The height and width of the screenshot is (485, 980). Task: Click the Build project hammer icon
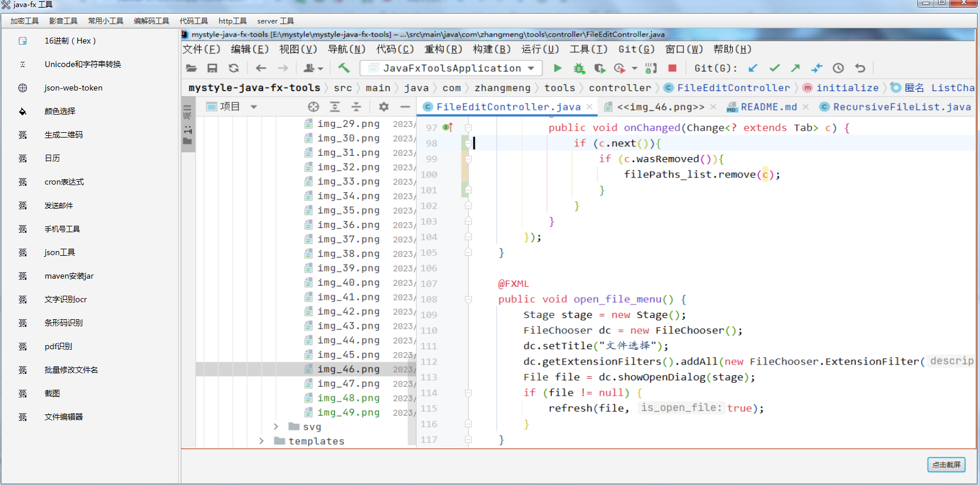pyautogui.click(x=344, y=68)
